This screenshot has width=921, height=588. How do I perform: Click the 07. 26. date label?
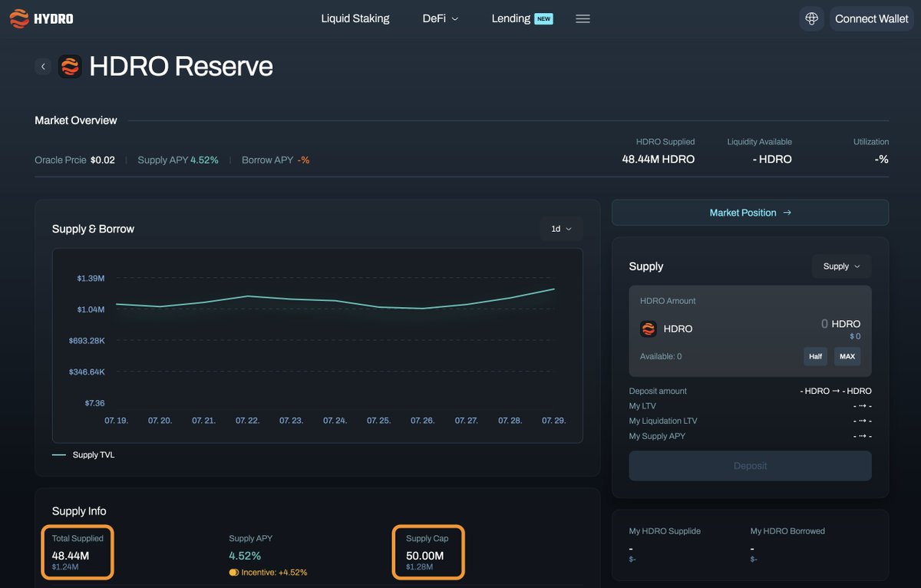422,421
